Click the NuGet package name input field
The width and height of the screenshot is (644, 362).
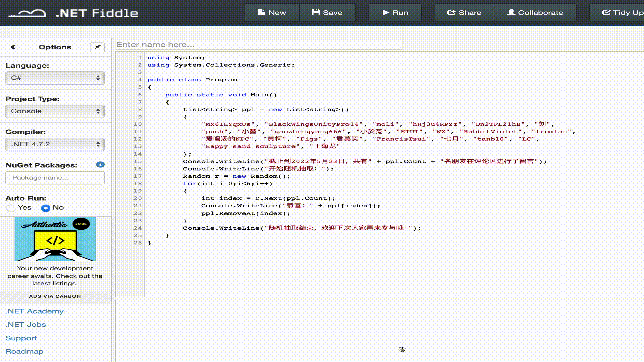(55, 178)
